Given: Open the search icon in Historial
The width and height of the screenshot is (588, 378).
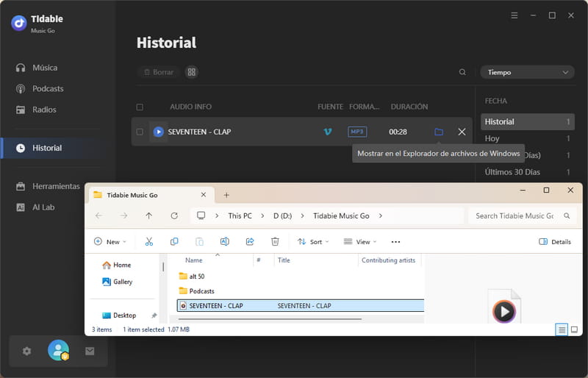Looking at the screenshot, I should 462,72.
